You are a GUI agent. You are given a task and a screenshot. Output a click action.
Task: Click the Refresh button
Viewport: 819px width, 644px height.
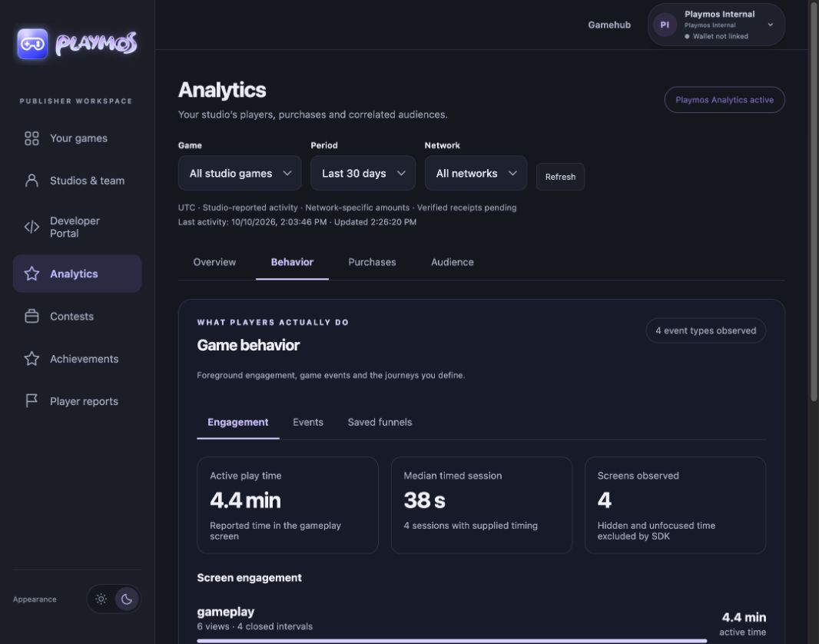pyautogui.click(x=560, y=177)
